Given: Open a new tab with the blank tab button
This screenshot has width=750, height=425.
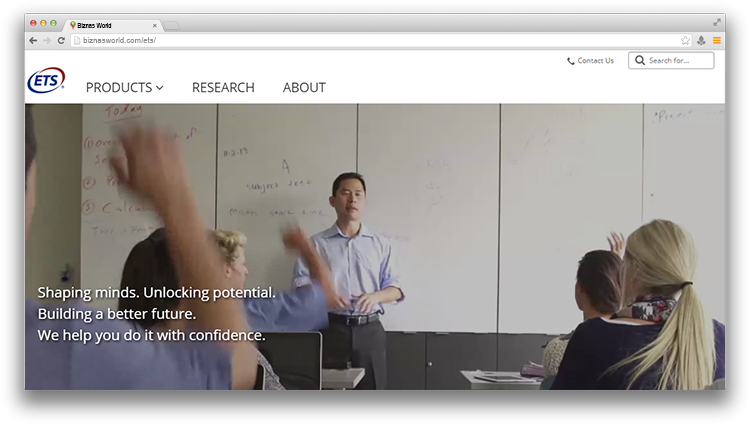Looking at the screenshot, I should click(x=171, y=26).
